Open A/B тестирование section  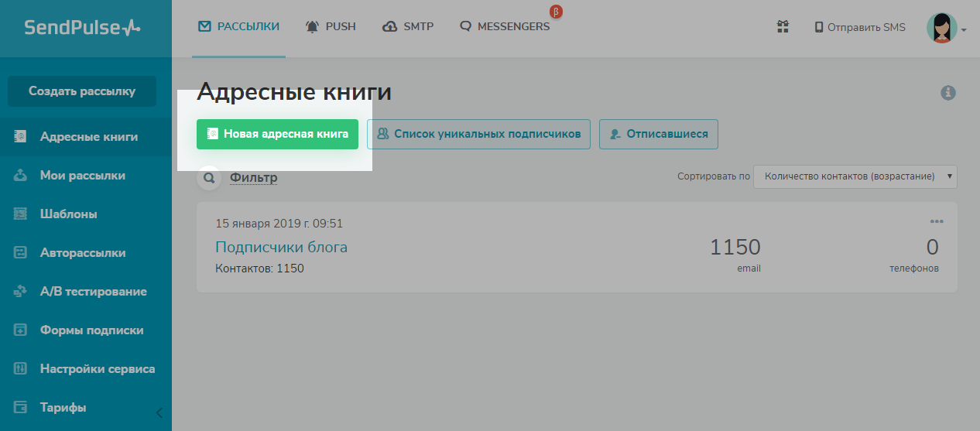coord(86,292)
